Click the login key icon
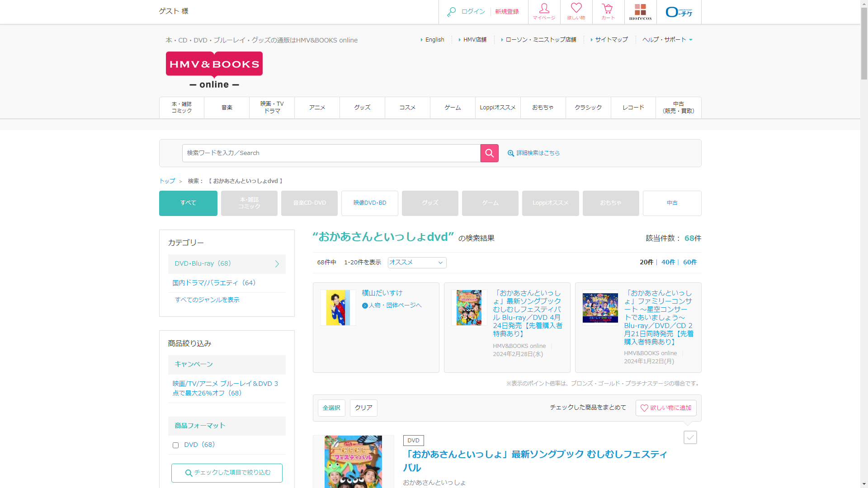This screenshot has height=488, width=868. [x=451, y=12]
